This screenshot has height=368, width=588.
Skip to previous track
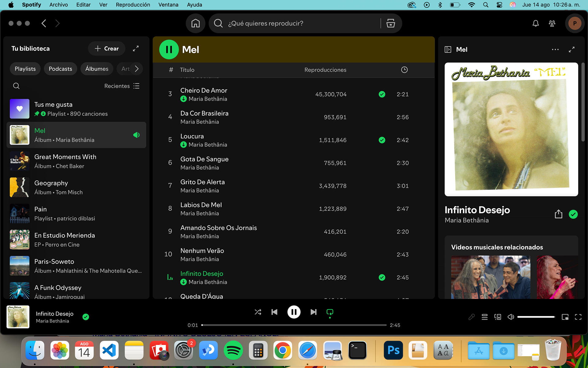coord(274,312)
